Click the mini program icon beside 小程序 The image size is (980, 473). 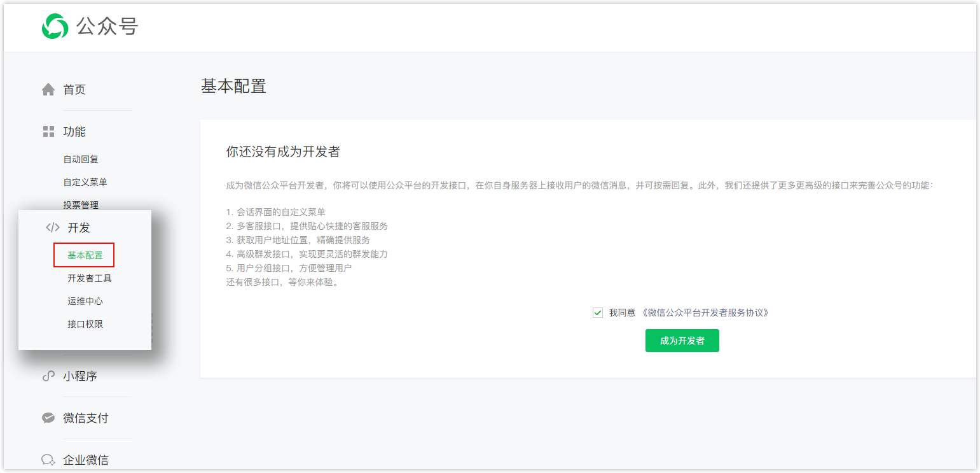click(x=48, y=376)
